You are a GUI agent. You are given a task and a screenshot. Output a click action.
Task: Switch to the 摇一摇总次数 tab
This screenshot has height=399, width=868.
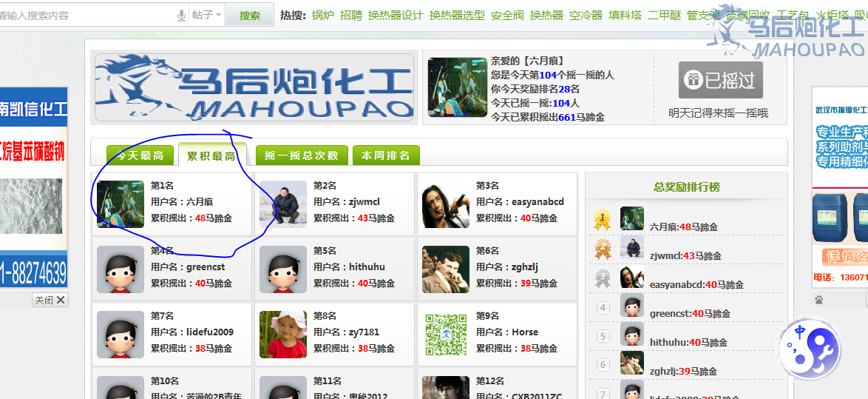point(302,155)
